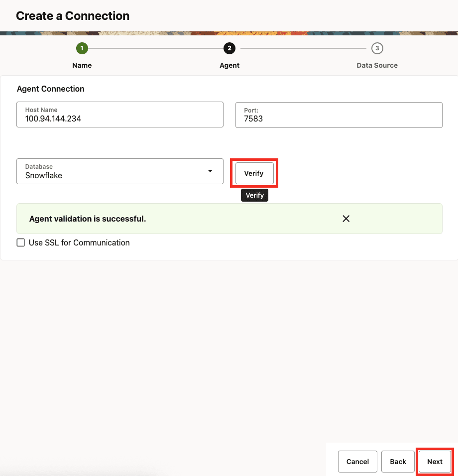Open the Data Source step label
This screenshot has height=476, width=458.
[377, 65]
